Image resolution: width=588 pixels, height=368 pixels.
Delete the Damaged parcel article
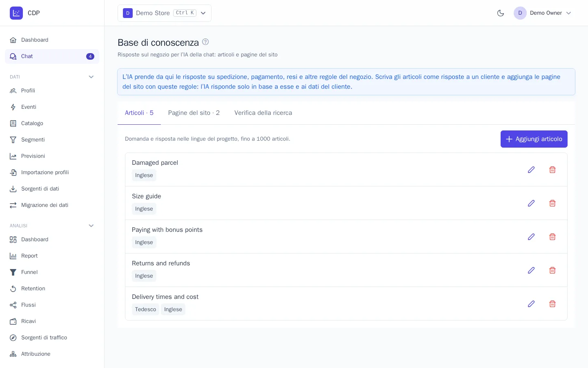[552, 170]
